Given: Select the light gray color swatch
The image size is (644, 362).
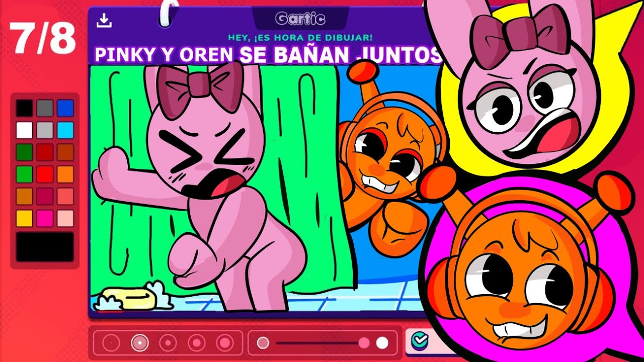Looking at the screenshot, I should click(x=45, y=130).
